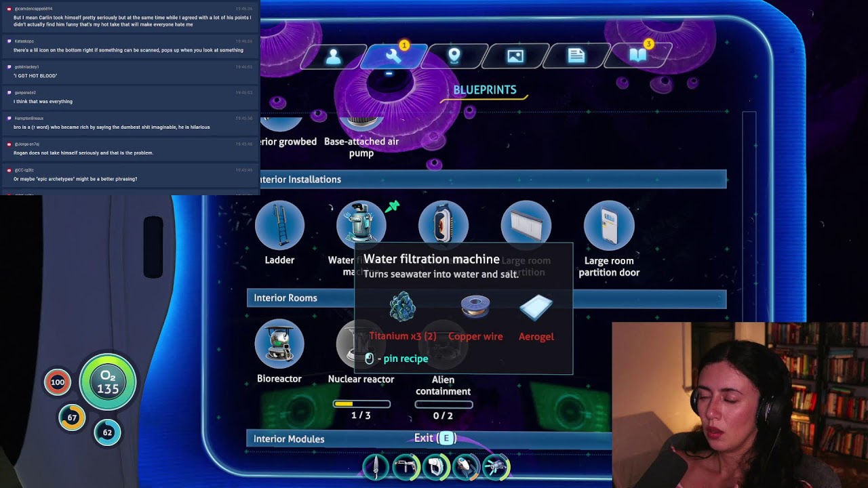This screenshot has height=488, width=868.
Task: Click the YouTube badge beside @camdencapps6894
Action: tap(9, 9)
